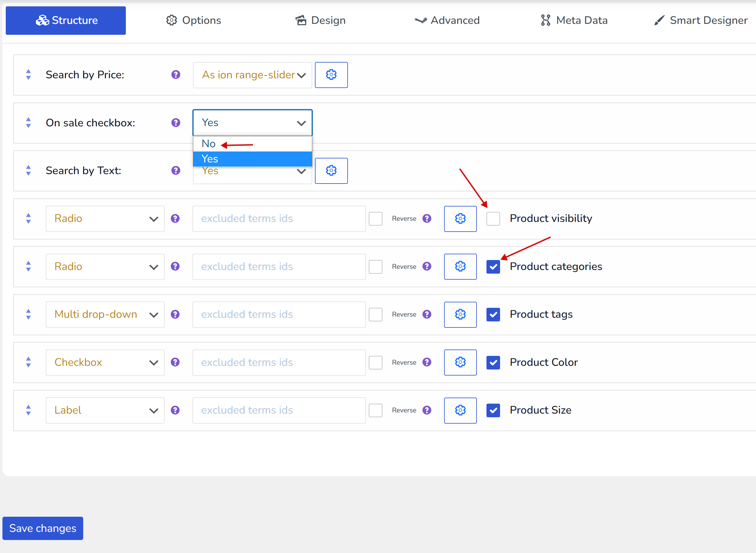Screen dimensions: 756x553
Task: Click reorder arrows for Search by Price
Action: [x=28, y=75]
